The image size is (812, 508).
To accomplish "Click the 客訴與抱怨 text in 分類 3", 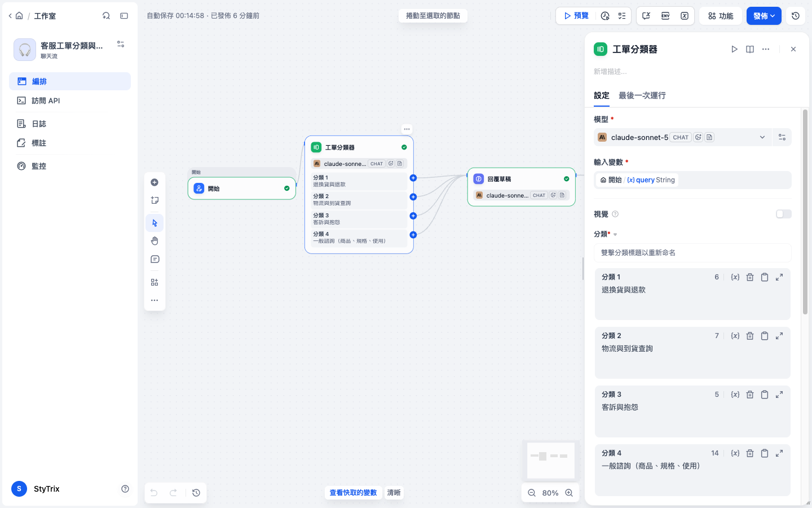I will point(620,408).
